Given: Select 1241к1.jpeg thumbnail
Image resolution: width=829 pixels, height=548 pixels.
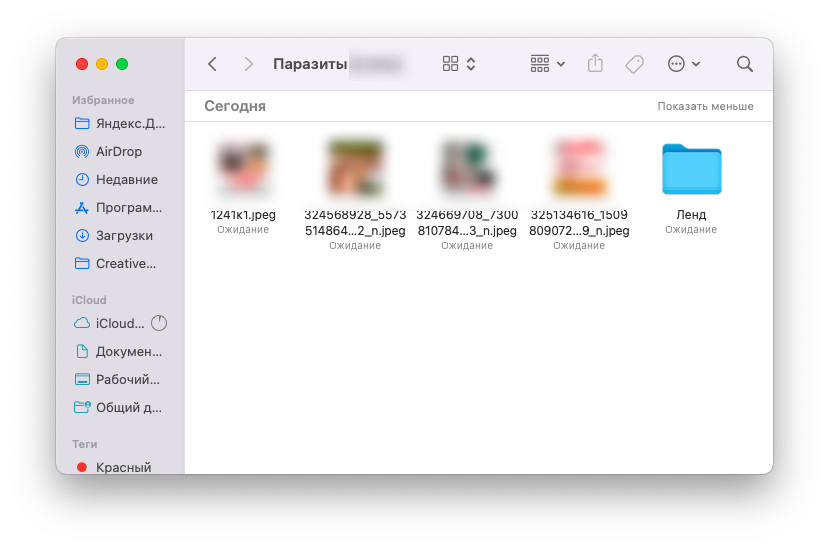Looking at the screenshot, I should pyautogui.click(x=243, y=169).
